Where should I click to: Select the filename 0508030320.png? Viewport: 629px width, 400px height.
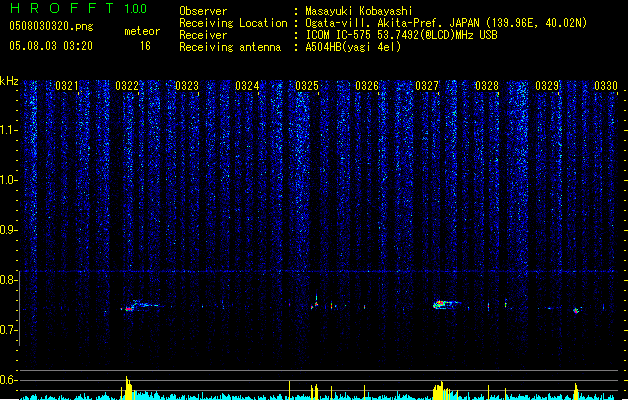tap(51, 26)
